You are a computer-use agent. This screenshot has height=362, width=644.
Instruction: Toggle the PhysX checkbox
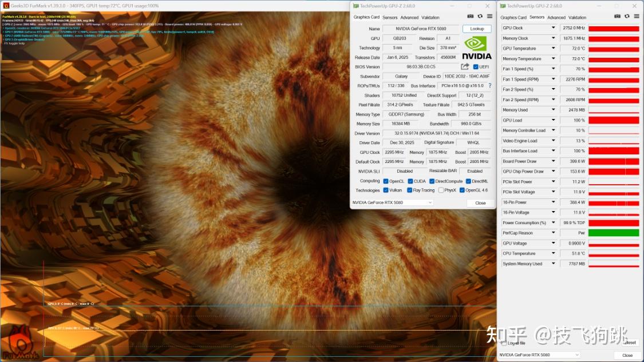pos(441,190)
